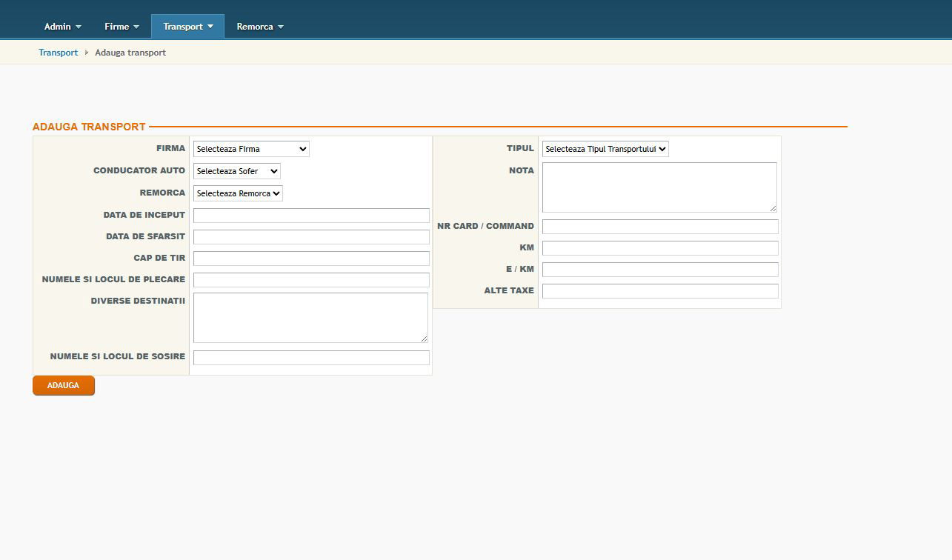Click inside the Nota text area

coord(659,187)
